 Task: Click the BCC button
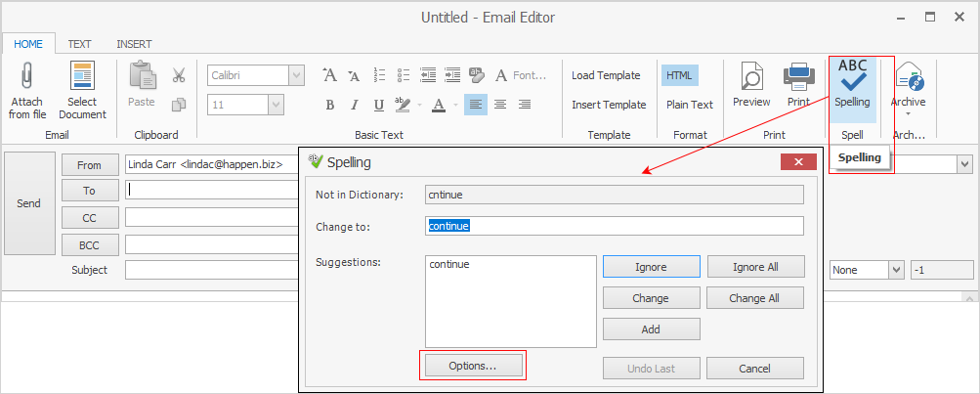tap(89, 245)
